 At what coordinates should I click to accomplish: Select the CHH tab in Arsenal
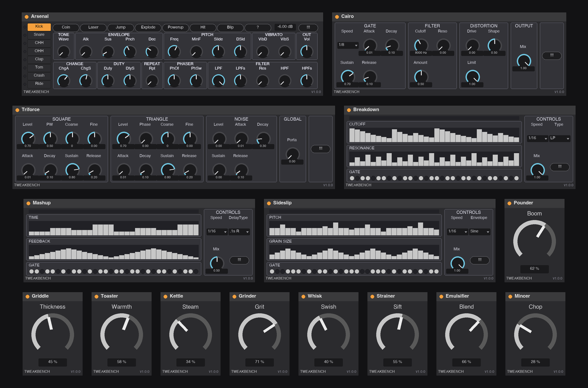tap(39, 43)
